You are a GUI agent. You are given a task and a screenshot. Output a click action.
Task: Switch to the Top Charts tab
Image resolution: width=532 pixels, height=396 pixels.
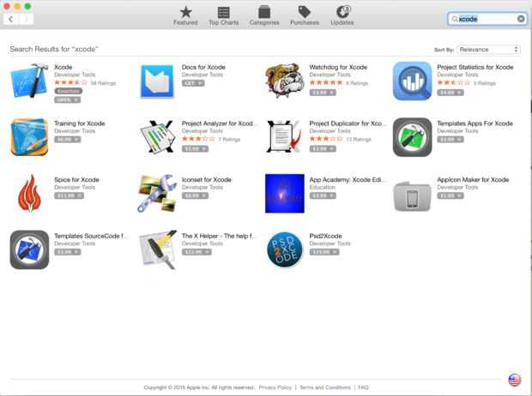(x=224, y=16)
